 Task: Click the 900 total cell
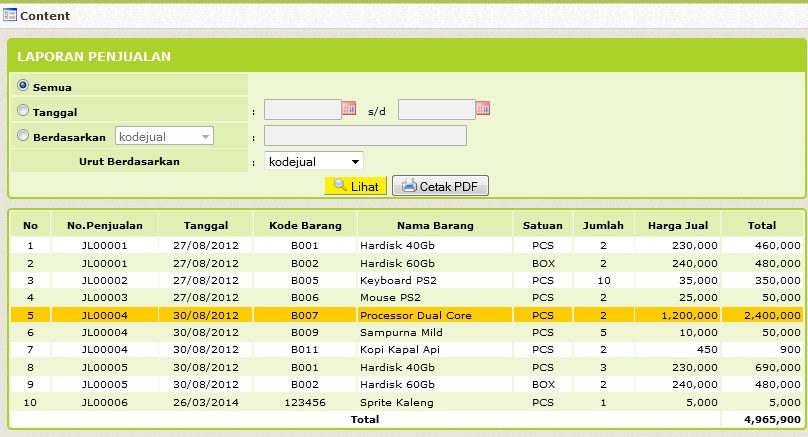tap(762, 349)
